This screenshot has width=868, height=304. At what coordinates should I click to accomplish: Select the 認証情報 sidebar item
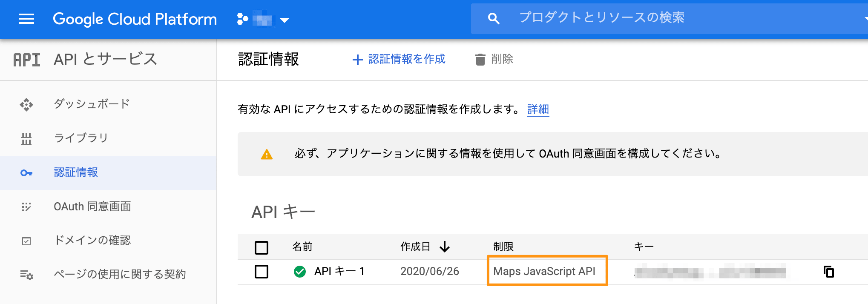click(x=108, y=173)
